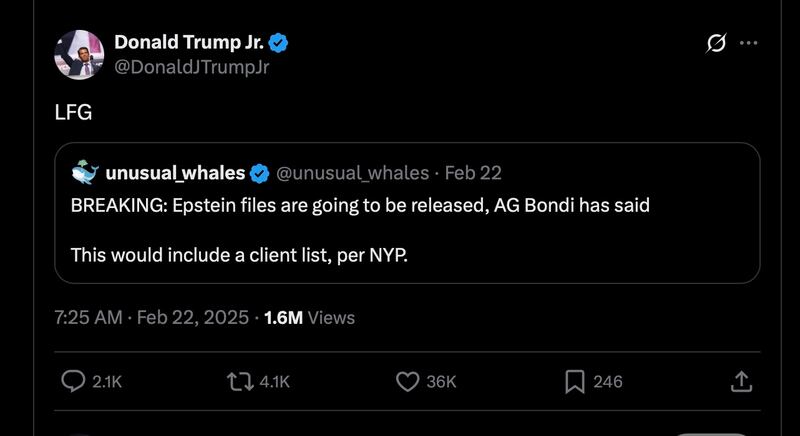Open the share options arrow icon
This screenshot has width=800, height=436.
tap(741, 381)
